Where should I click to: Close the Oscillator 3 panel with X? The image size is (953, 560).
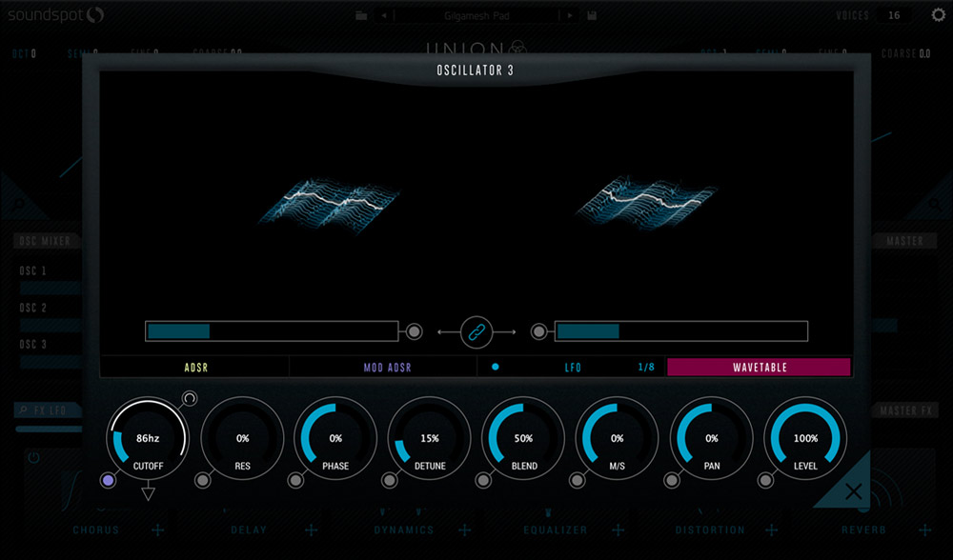[x=853, y=491]
